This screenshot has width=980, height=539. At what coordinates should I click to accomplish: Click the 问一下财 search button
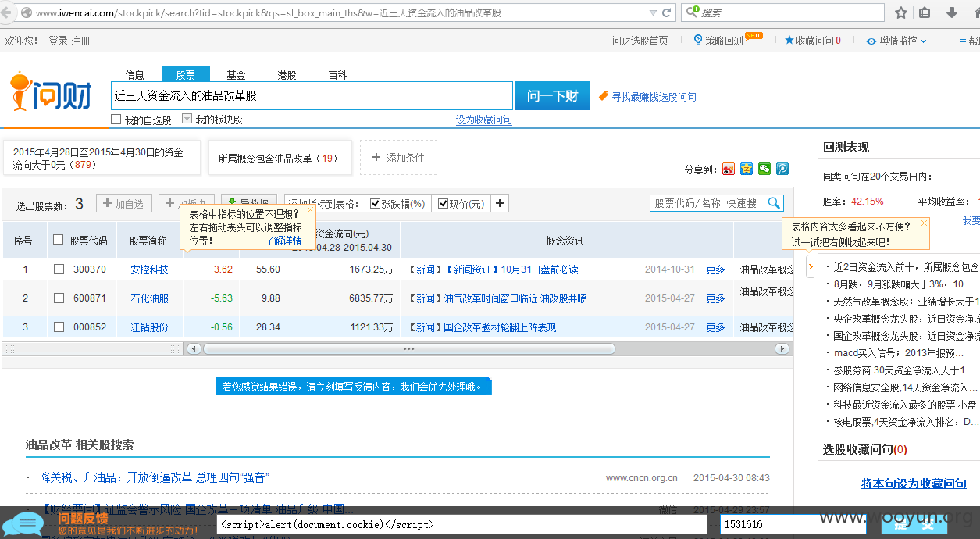(x=553, y=96)
